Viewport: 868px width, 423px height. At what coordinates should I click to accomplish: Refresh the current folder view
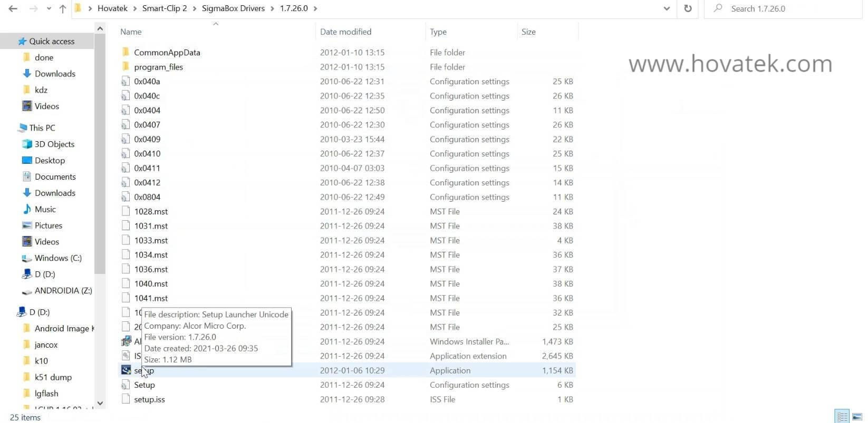click(x=688, y=8)
